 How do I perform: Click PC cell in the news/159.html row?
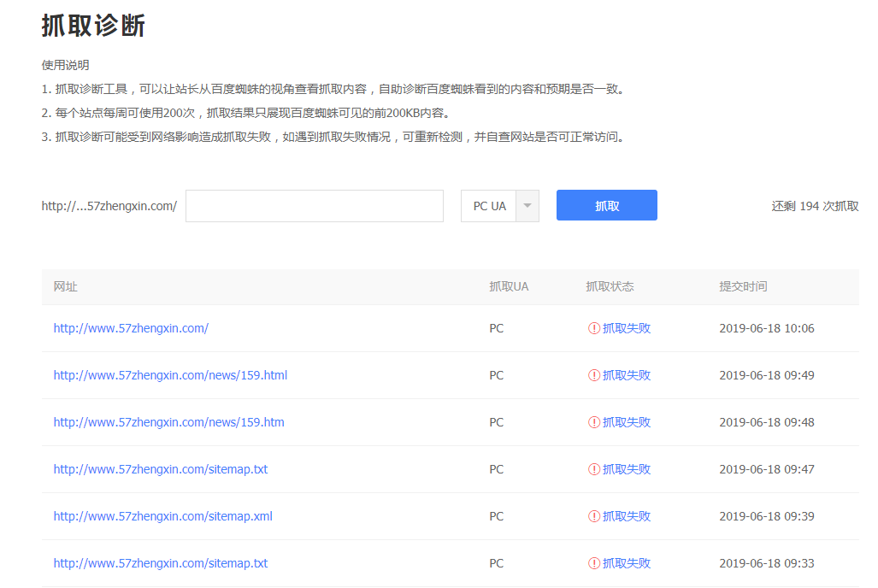pyautogui.click(x=496, y=375)
